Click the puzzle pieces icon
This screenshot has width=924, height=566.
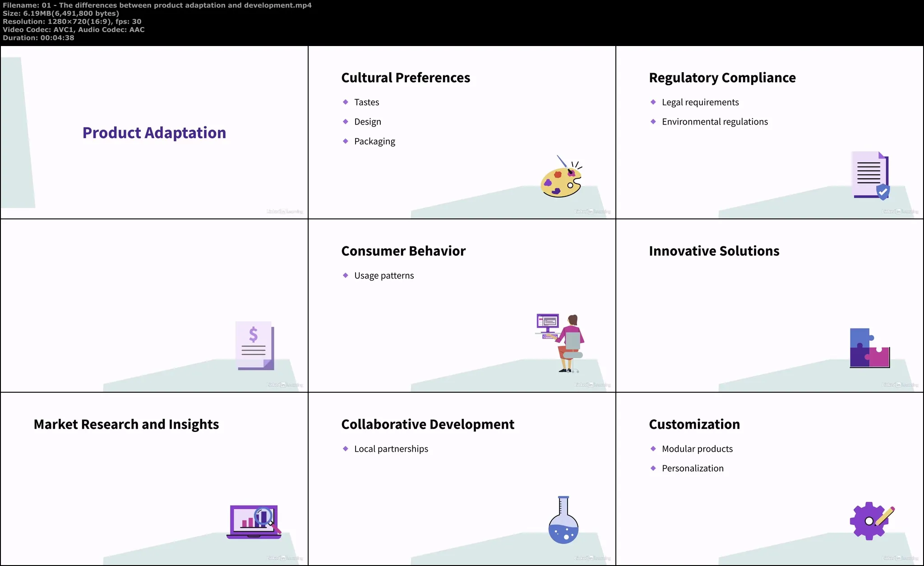869,348
